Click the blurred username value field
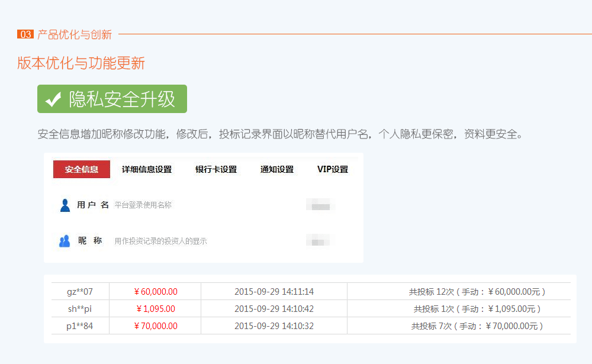 point(320,205)
